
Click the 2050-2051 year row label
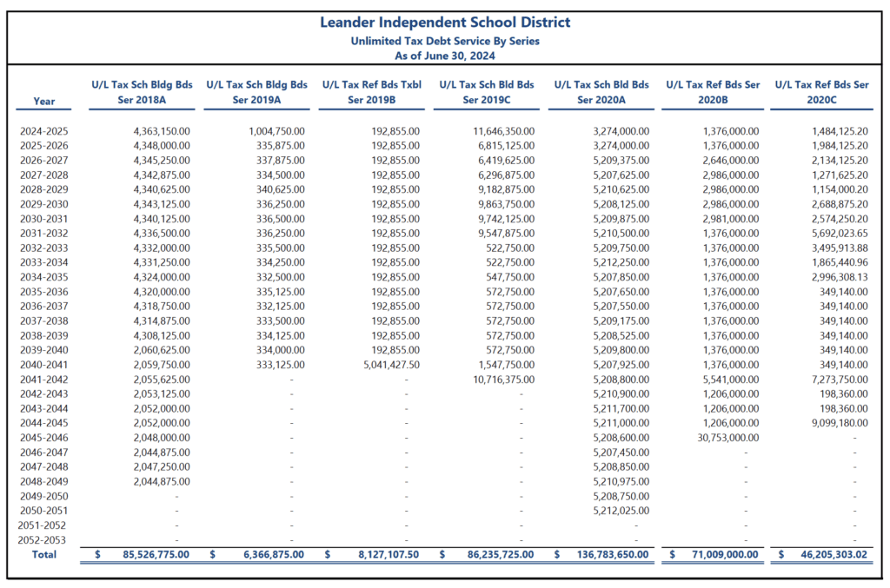[x=43, y=511]
